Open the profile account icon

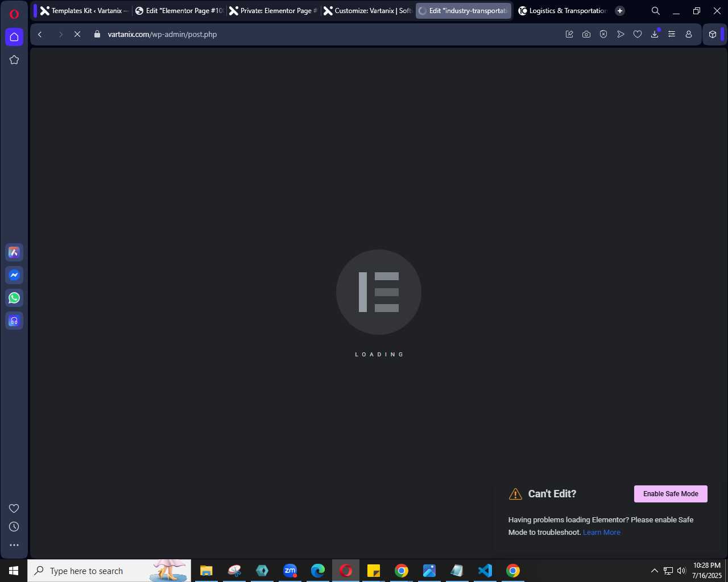tap(689, 34)
